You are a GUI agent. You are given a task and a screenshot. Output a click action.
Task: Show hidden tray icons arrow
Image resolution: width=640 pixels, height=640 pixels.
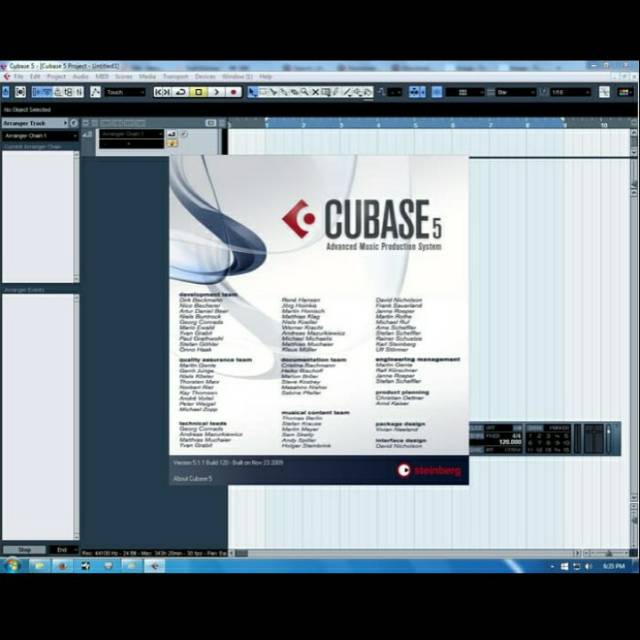(552, 567)
